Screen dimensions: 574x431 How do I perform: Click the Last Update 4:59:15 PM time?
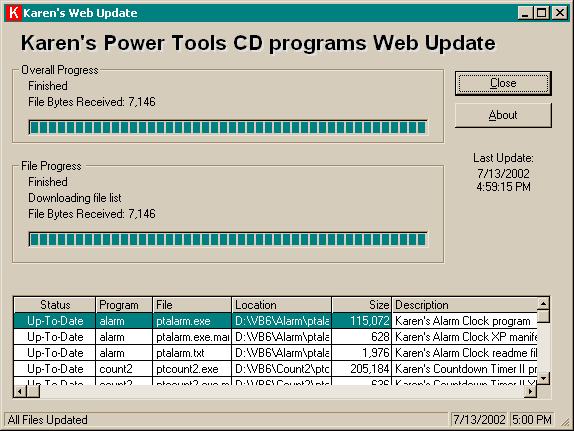click(x=503, y=187)
